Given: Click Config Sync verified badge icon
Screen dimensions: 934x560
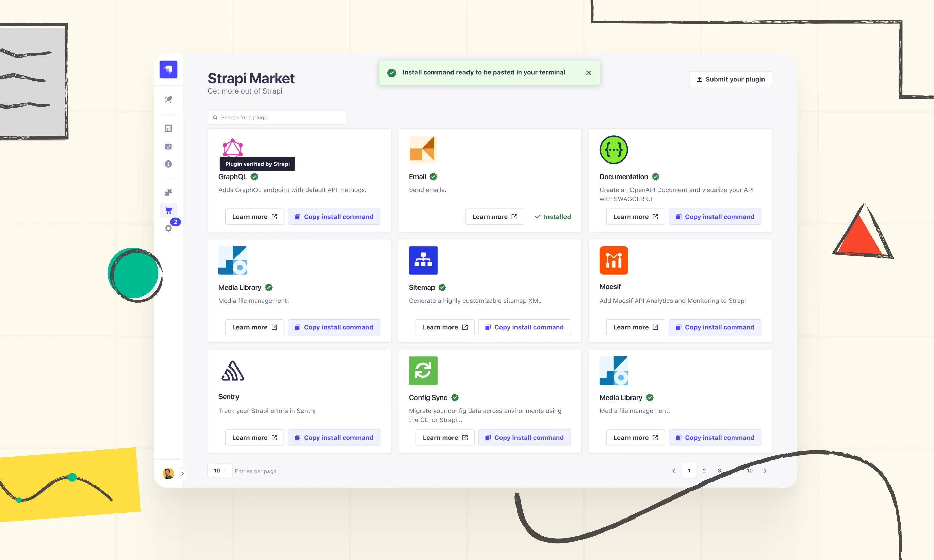Looking at the screenshot, I should tap(455, 397).
